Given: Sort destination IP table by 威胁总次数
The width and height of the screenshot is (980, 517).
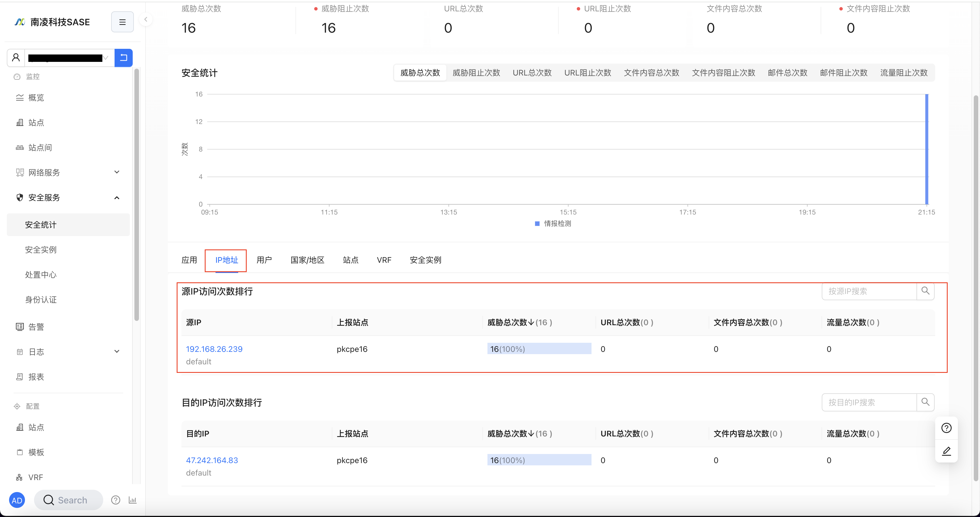Looking at the screenshot, I should (x=519, y=434).
